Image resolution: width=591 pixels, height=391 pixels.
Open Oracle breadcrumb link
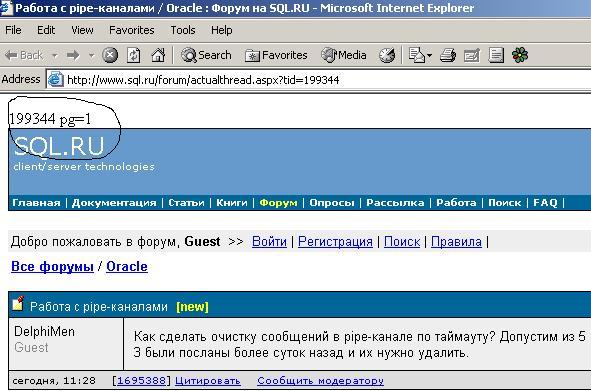click(127, 267)
